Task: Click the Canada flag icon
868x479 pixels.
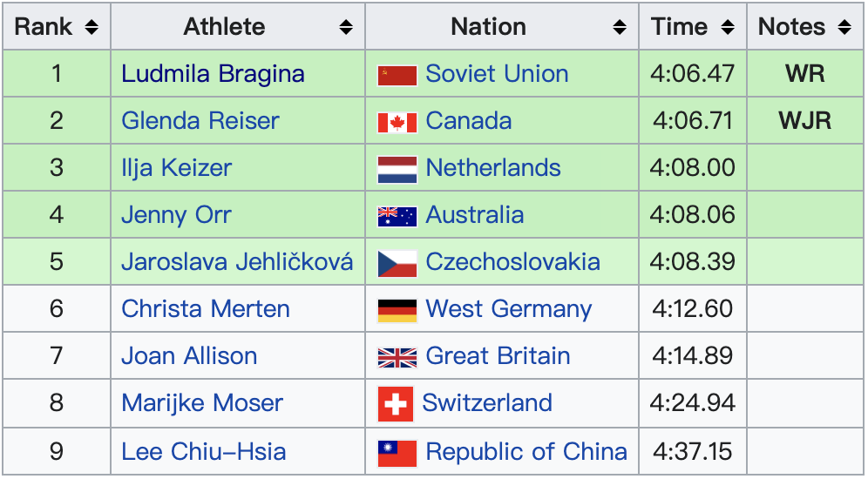Action: point(397,122)
